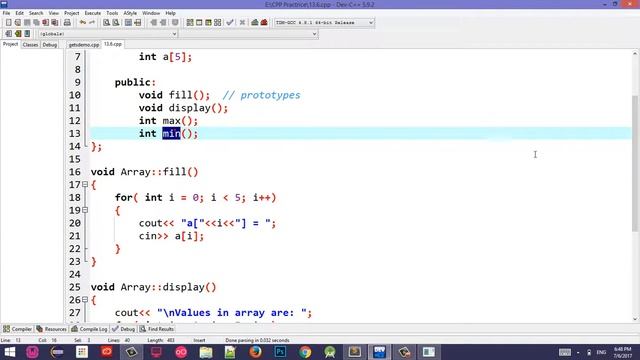The height and width of the screenshot is (360, 640).
Task: Click the red Delete Profiling Information icon
Action: (264, 22)
